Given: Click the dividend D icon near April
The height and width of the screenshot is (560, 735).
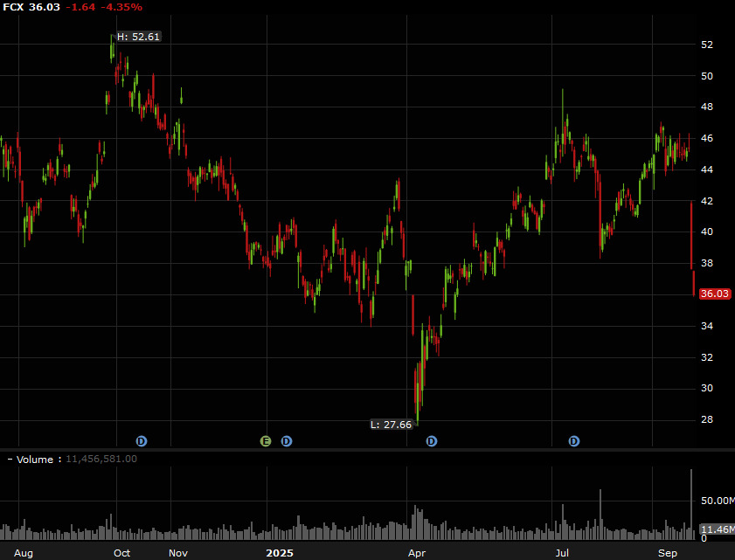Looking at the screenshot, I should [x=430, y=441].
